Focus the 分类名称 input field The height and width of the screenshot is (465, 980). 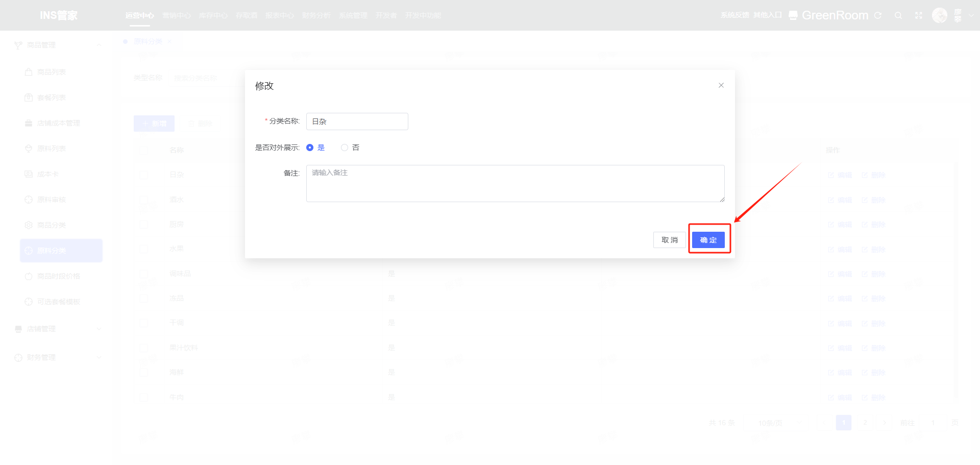(x=357, y=121)
